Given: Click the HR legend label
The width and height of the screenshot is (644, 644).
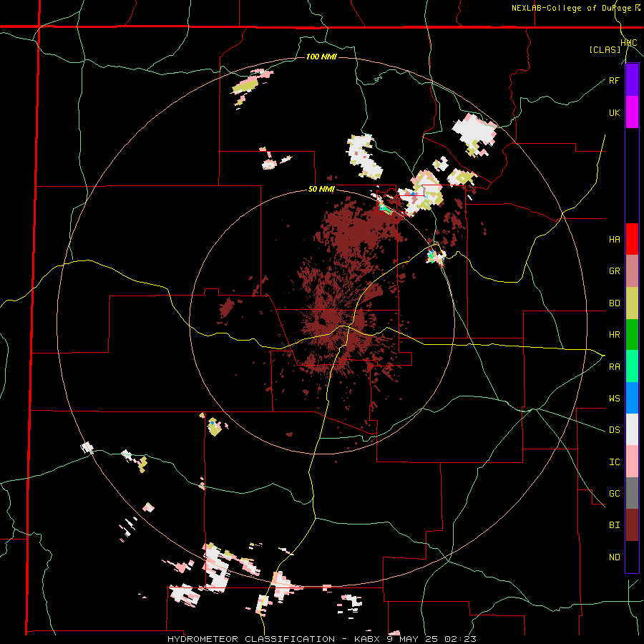Looking at the screenshot, I should click(x=614, y=335).
